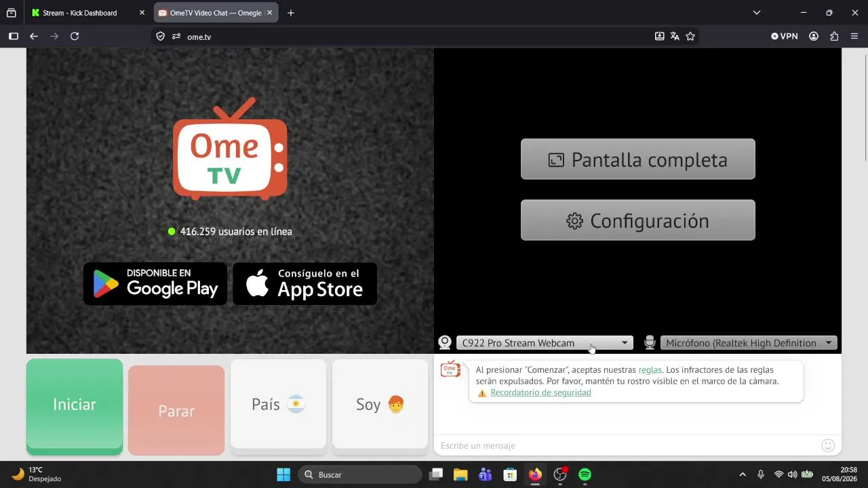The image size is (868, 488).
Task: Open the Windows Start menu
Action: 283,474
